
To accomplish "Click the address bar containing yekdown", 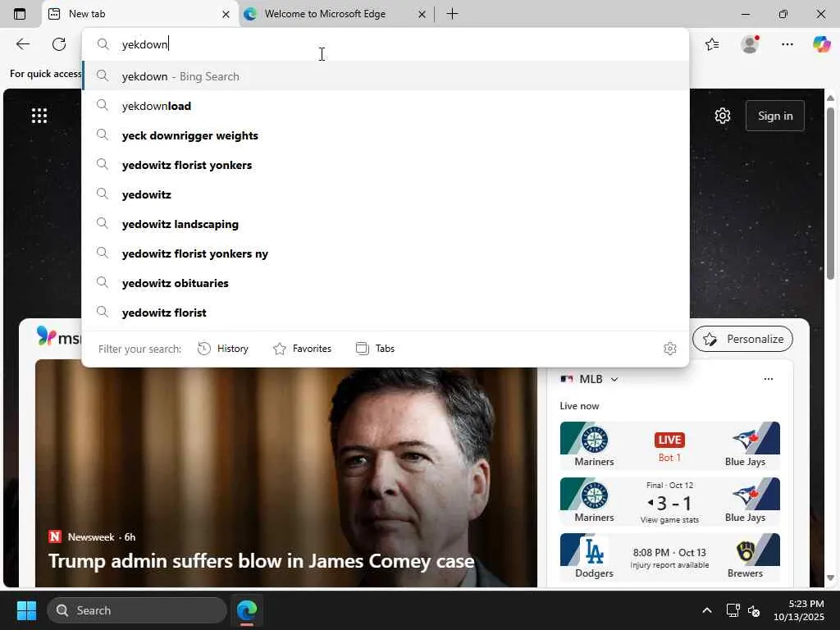I will point(386,44).
